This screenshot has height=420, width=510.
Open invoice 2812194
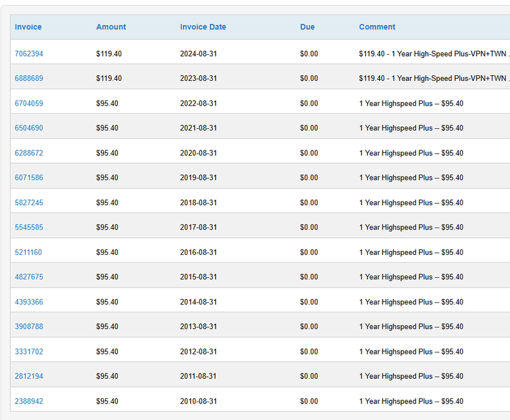point(29,377)
